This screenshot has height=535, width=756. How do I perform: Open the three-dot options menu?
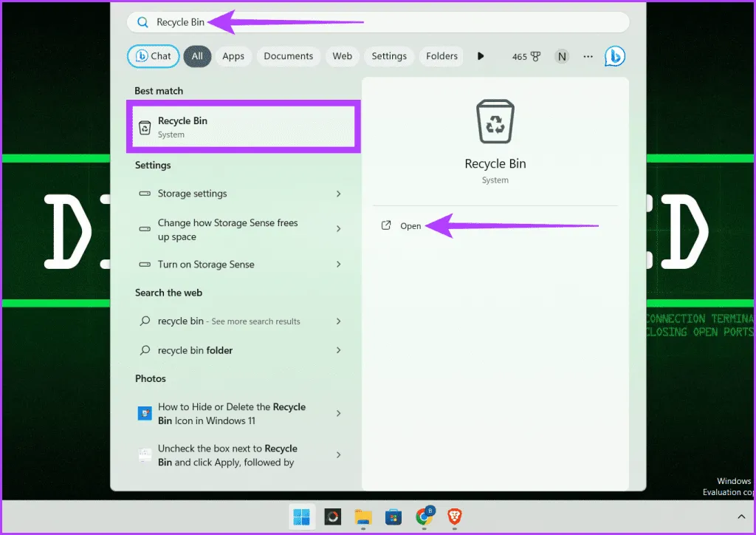coord(588,56)
